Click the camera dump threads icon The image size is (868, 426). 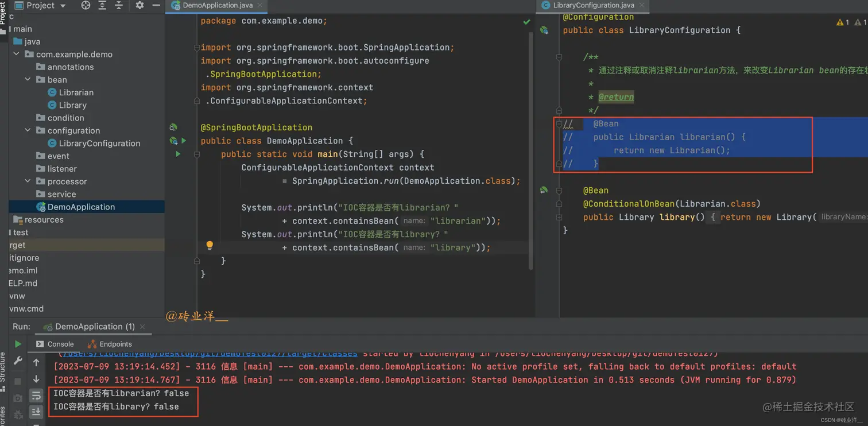(x=18, y=398)
